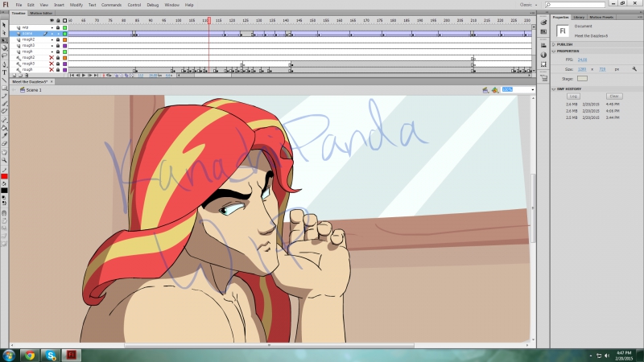Select the Brush tool

tap(4, 104)
